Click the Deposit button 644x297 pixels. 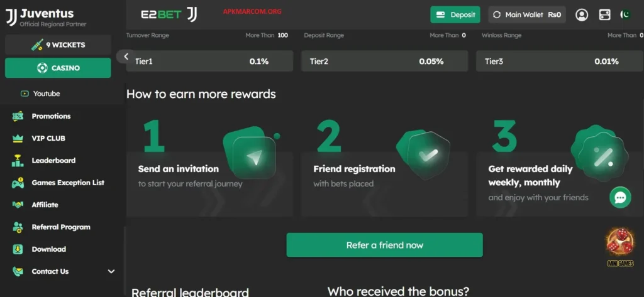tap(455, 15)
